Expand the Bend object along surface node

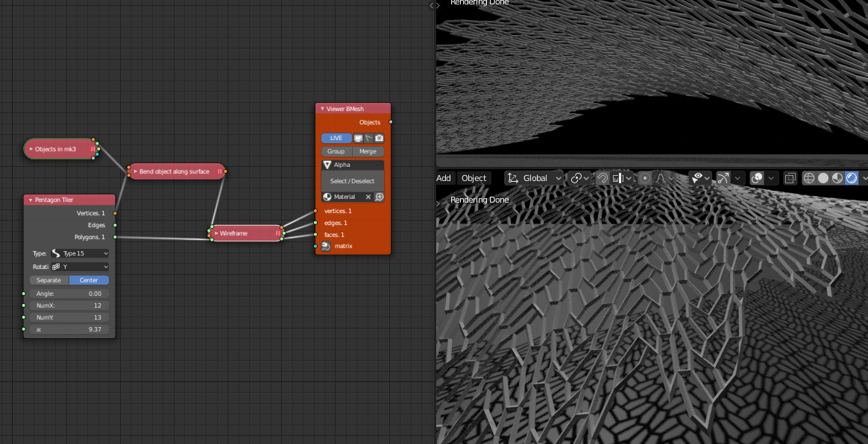point(136,171)
